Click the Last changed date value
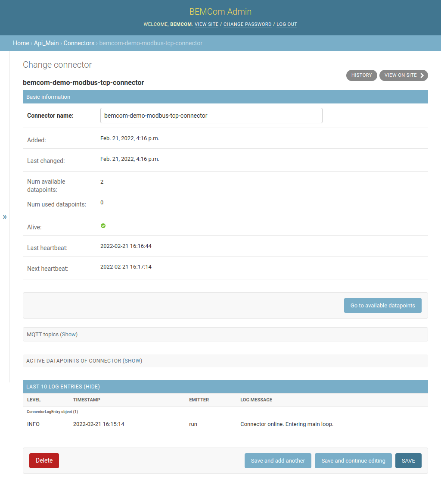Image resolution: width=441 pixels, height=504 pixels. [130, 159]
